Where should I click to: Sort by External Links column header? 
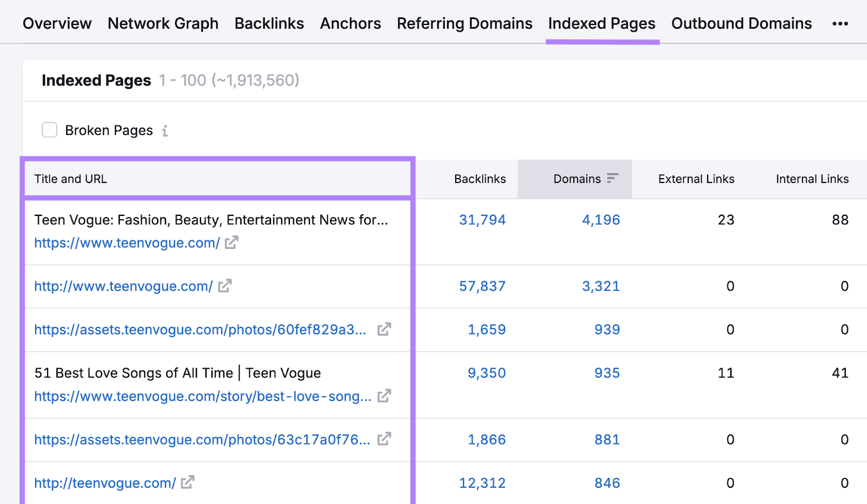click(x=696, y=179)
